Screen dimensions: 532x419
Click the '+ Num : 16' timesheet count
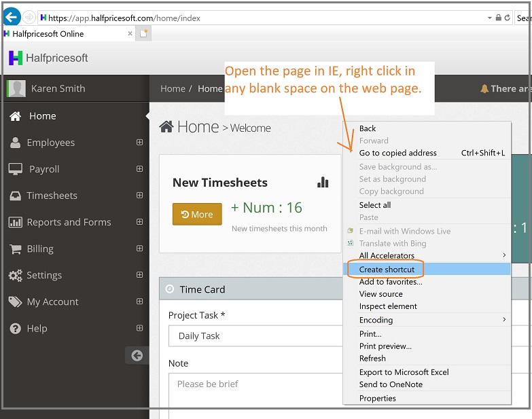click(x=266, y=208)
